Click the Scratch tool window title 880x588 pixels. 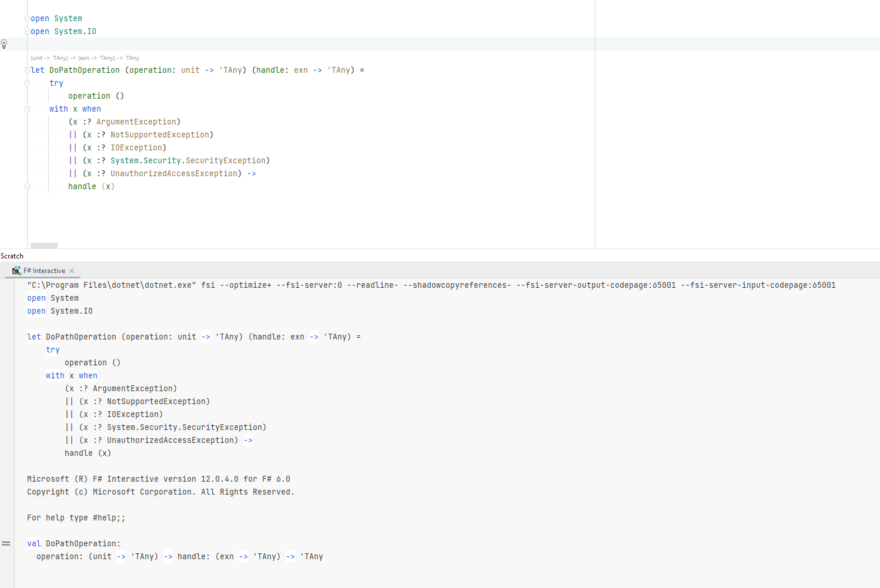tap(12, 256)
